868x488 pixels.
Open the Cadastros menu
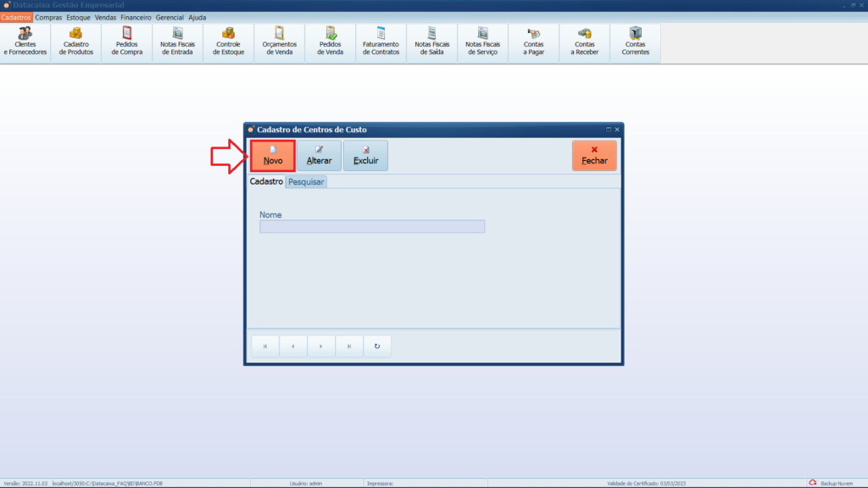tap(16, 18)
